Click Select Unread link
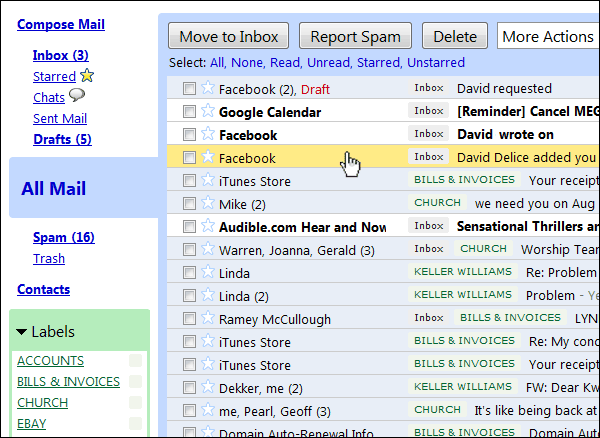Screen dimensions: 600x438 [329, 62]
